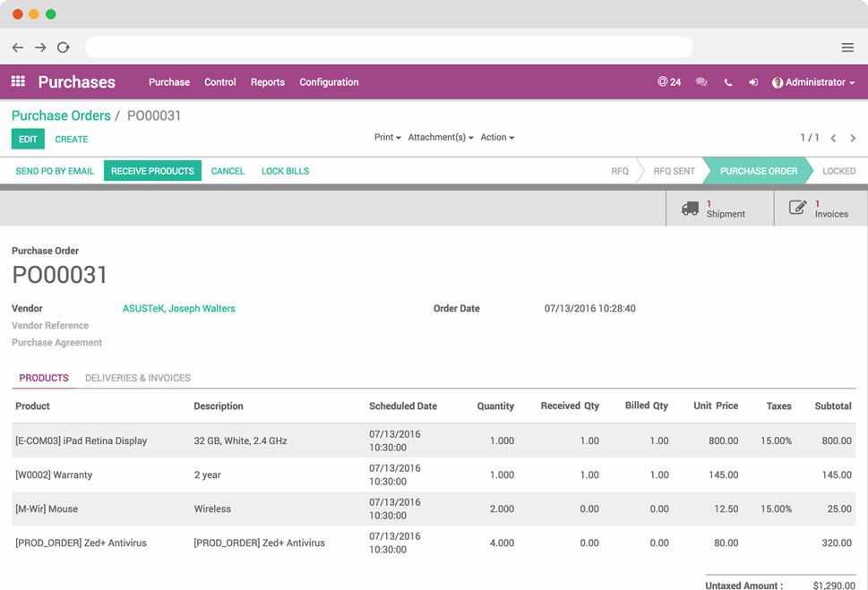Open the apps grid menu icon

pyautogui.click(x=16, y=81)
